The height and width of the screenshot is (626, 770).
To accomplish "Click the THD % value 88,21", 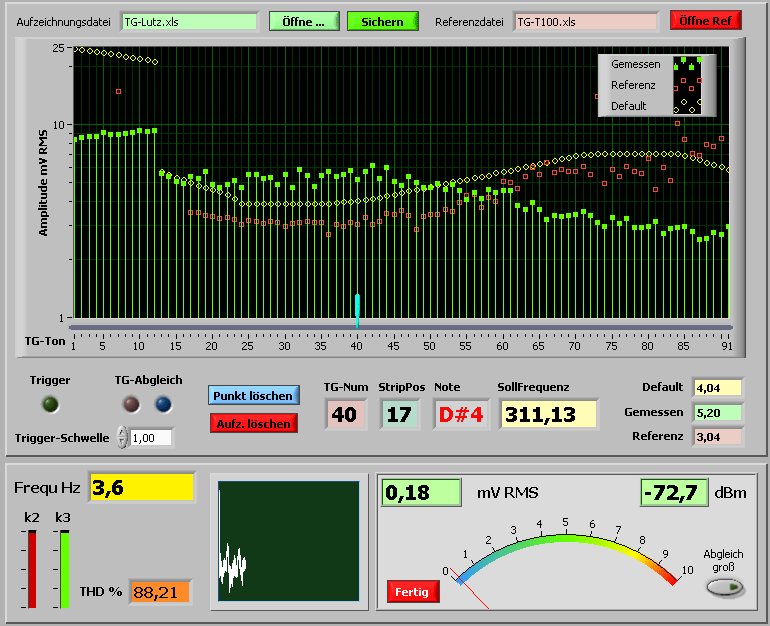I will (x=159, y=592).
